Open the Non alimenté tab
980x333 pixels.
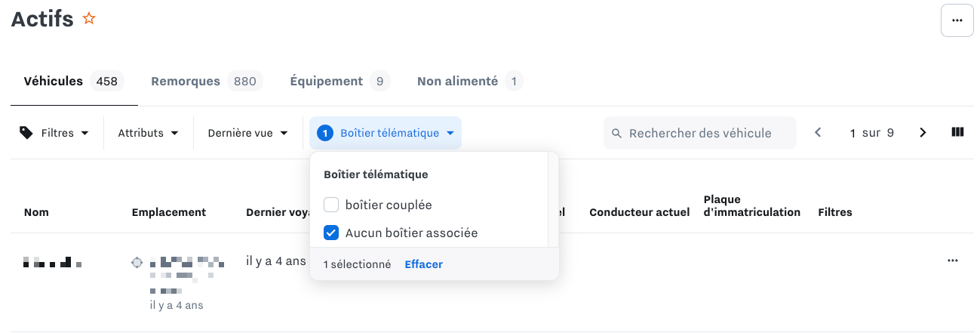[x=457, y=81]
